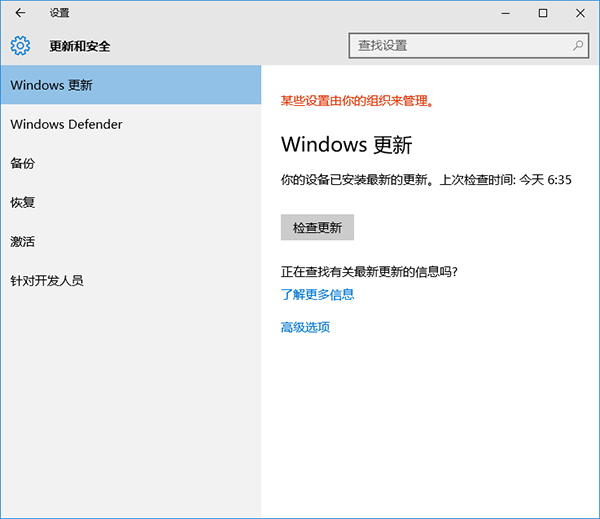Click the 更新和安全 page header title
This screenshot has width=600, height=519.
point(80,46)
